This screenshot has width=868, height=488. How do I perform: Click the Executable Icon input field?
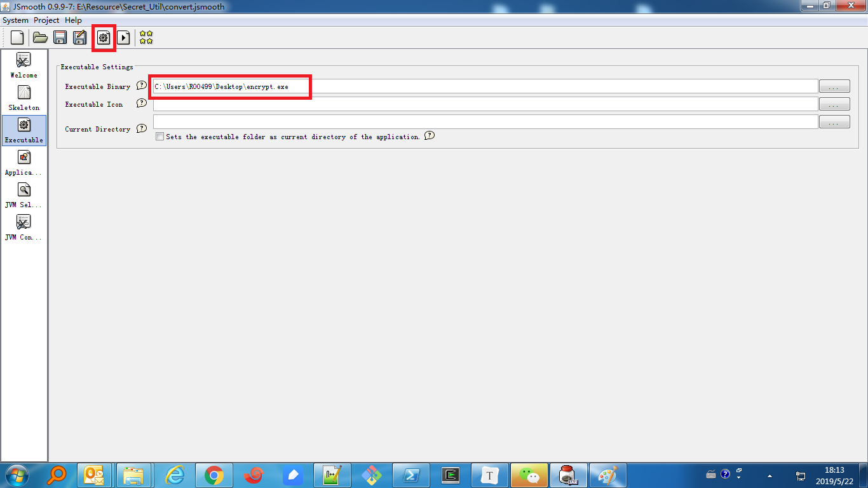pyautogui.click(x=485, y=104)
